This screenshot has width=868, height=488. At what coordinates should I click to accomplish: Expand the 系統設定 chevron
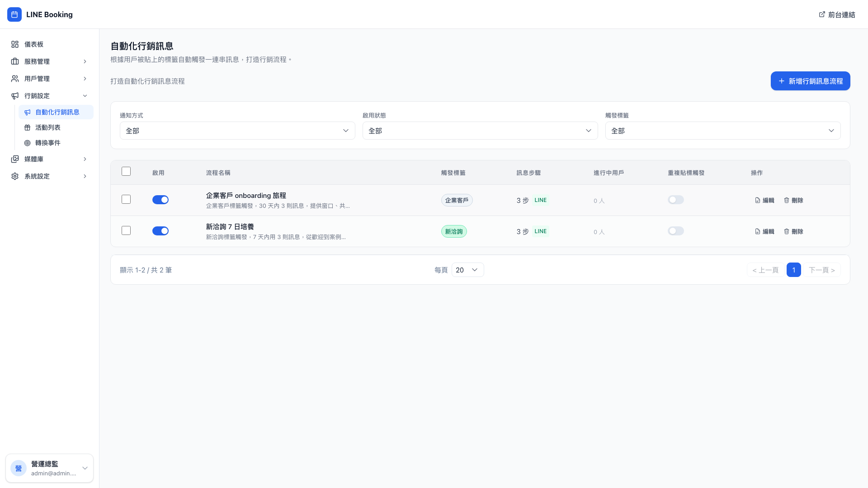click(85, 176)
